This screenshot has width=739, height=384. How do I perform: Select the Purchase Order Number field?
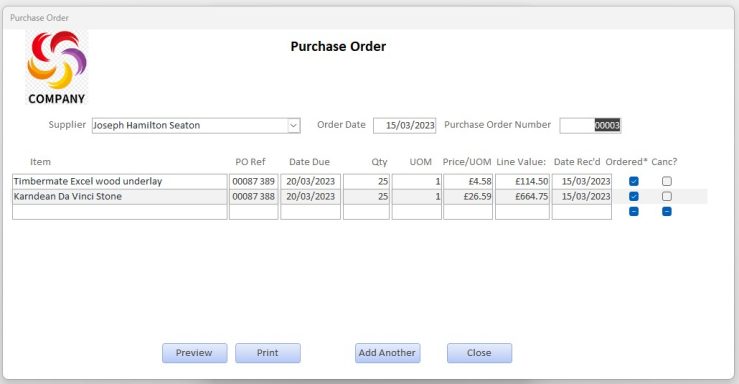pos(590,126)
